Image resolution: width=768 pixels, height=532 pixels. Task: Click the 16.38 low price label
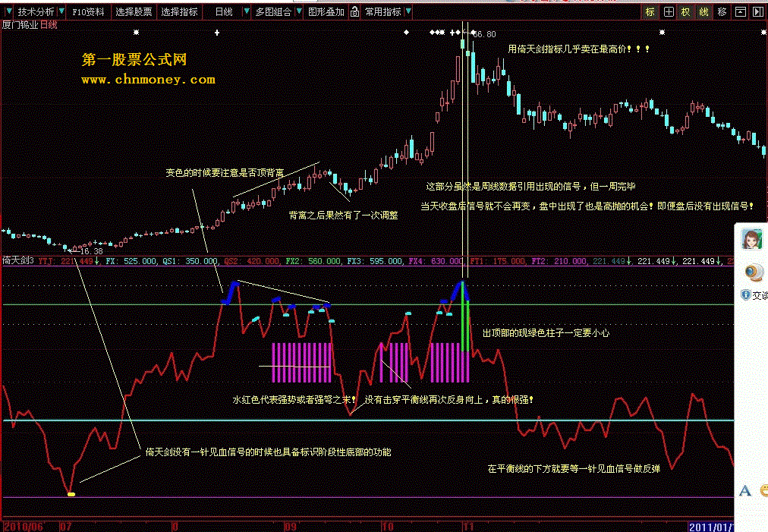(91, 250)
